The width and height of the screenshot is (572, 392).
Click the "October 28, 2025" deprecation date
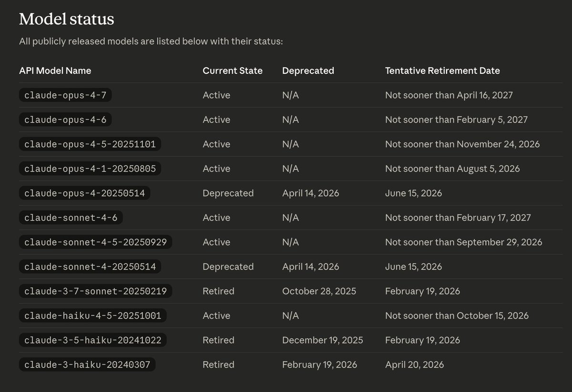point(319,291)
